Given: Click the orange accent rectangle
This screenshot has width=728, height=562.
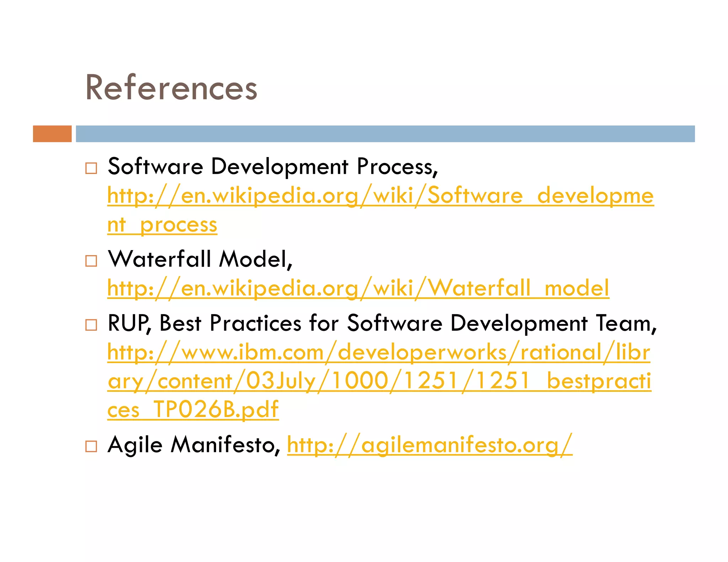Looking at the screenshot, I should 52,134.
